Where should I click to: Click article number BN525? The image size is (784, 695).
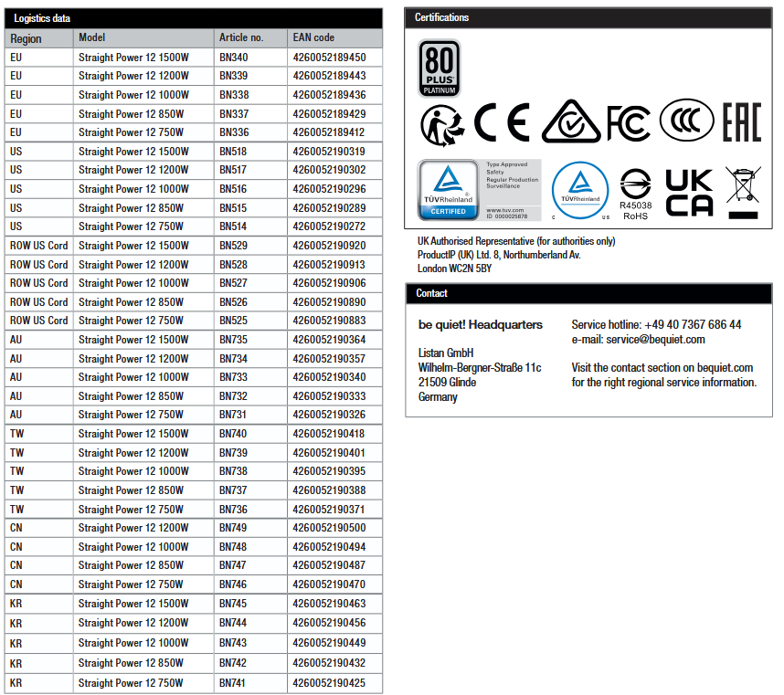click(x=233, y=321)
